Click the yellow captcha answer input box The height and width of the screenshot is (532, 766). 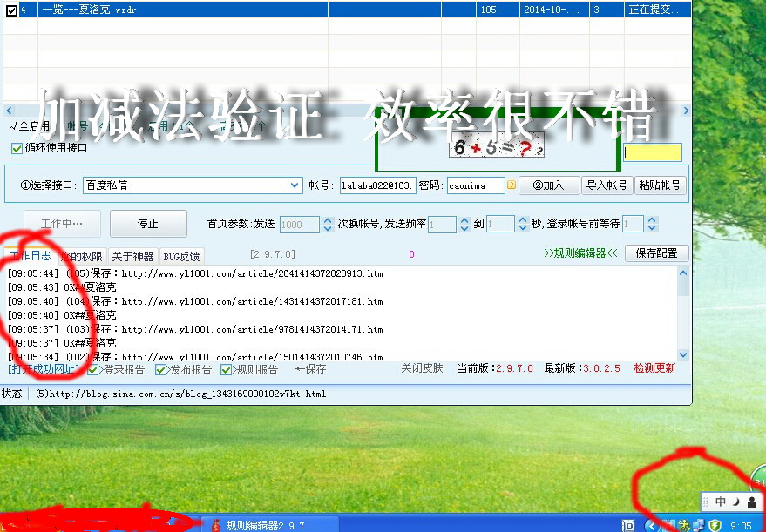point(653,152)
